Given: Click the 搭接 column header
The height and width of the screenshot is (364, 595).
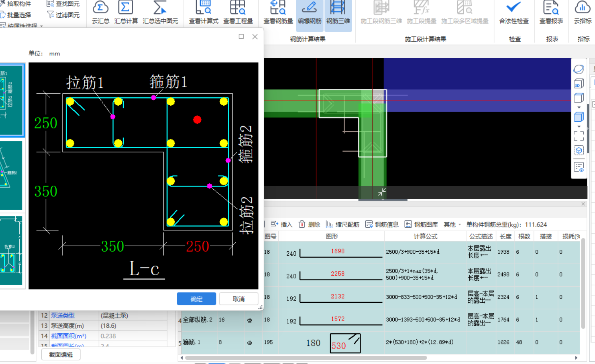Looking at the screenshot, I should [546, 236].
